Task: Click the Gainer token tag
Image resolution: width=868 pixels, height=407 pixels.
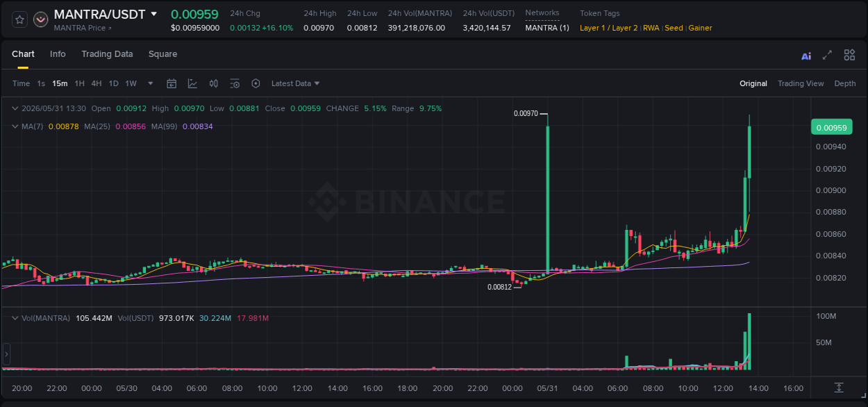Action: (700, 28)
